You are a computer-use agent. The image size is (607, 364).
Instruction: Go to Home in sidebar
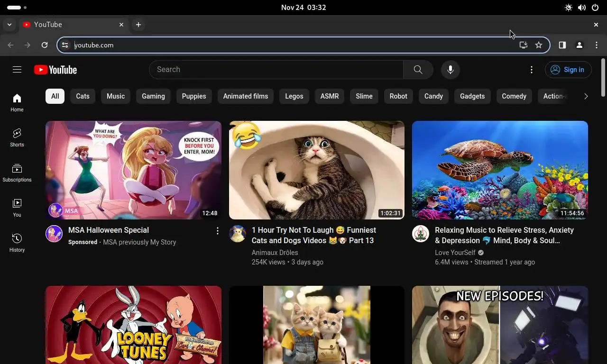point(17,102)
